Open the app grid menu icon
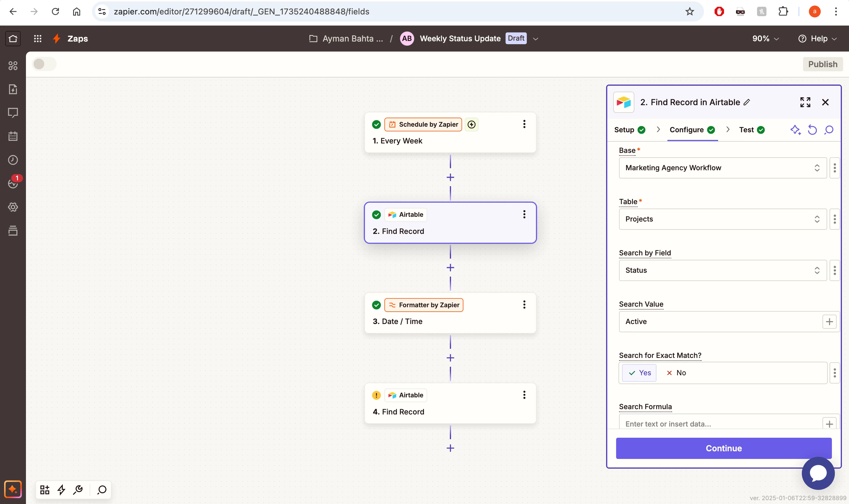Viewport: 849px width, 504px height. (x=38, y=38)
